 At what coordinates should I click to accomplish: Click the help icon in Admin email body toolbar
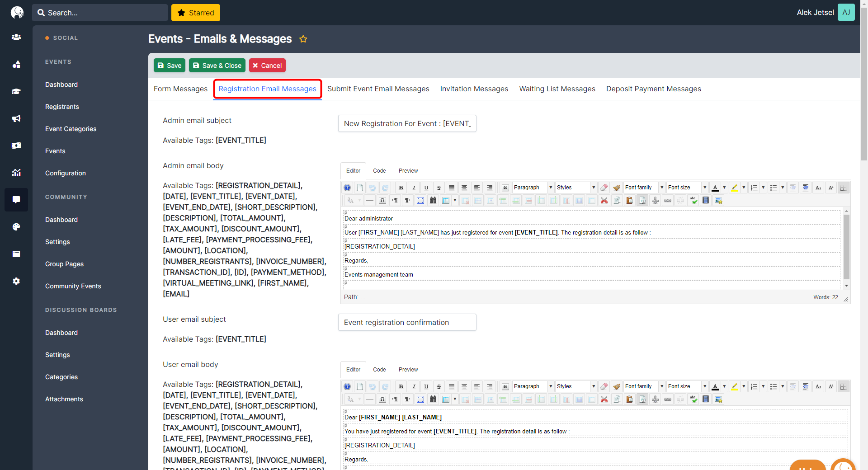pos(347,188)
